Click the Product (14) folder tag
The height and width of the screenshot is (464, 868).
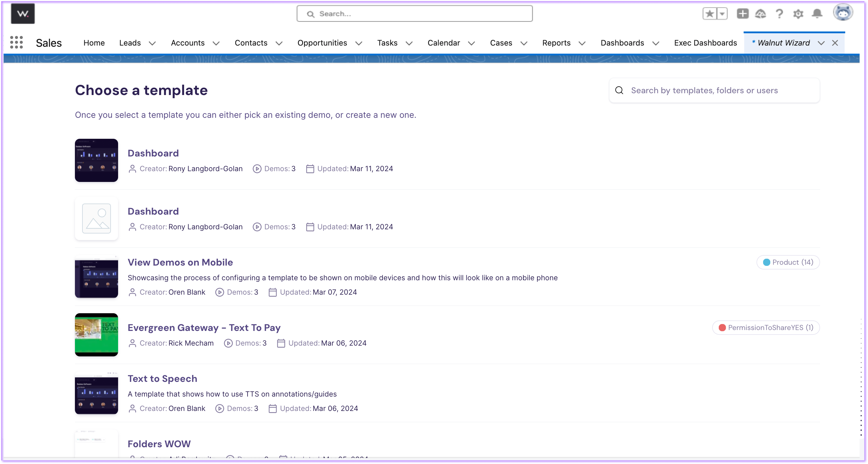pyautogui.click(x=788, y=262)
